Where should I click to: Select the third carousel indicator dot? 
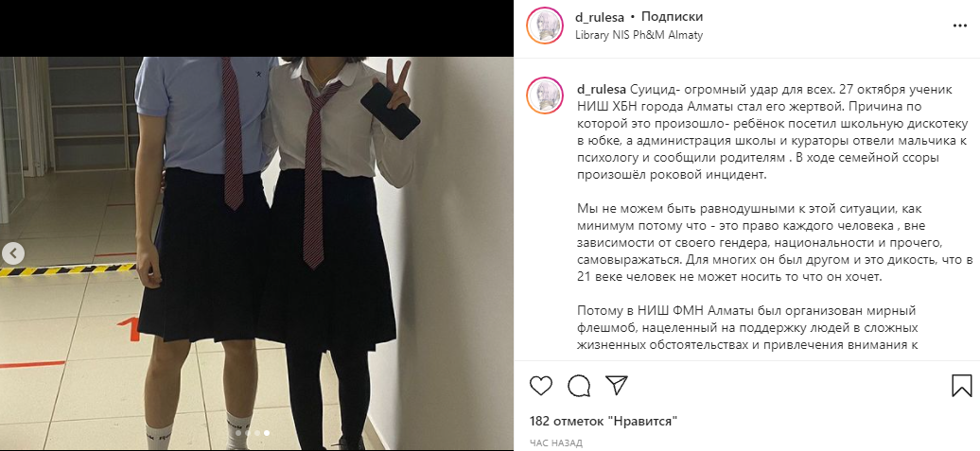[x=257, y=432]
